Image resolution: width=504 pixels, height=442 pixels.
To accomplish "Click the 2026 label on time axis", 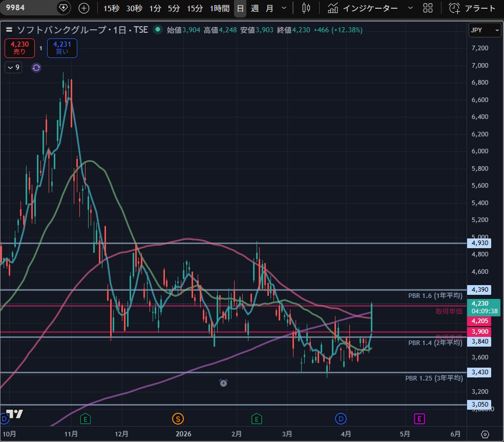I will tap(183, 434).
